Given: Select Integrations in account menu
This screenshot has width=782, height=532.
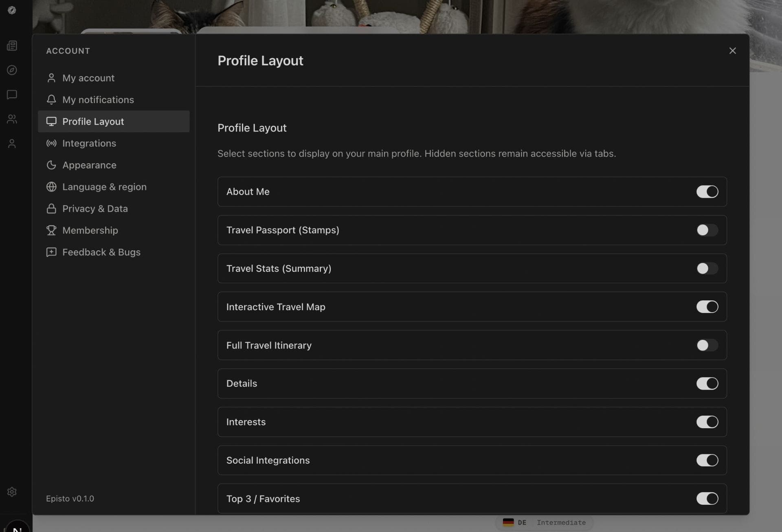Looking at the screenshot, I should [x=89, y=143].
